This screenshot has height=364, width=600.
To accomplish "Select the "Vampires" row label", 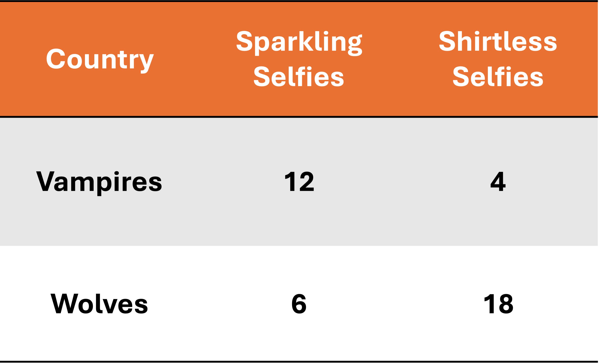I will click(x=99, y=182).
